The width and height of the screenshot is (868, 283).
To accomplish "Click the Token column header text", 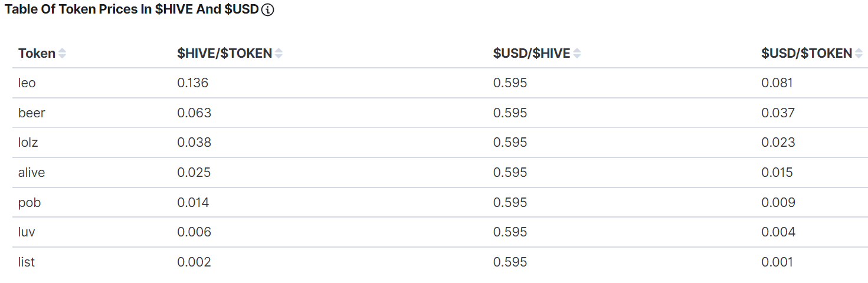I will (x=37, y=54).
